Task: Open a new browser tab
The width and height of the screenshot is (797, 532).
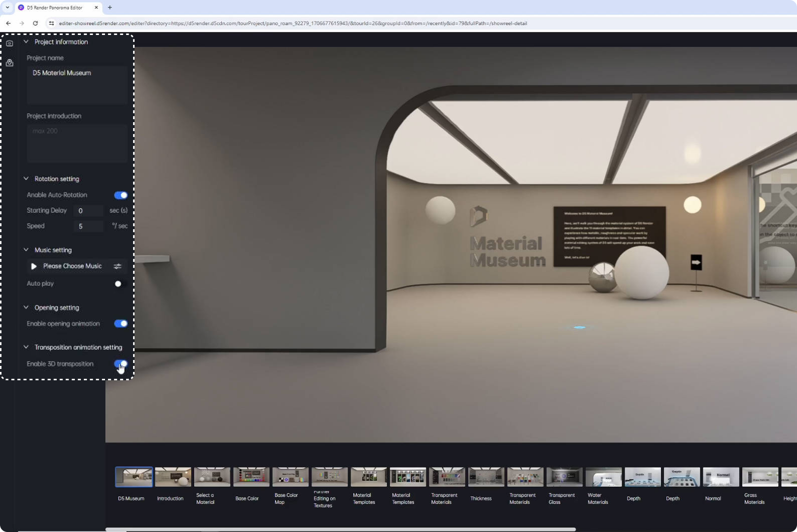Action: 110,7
